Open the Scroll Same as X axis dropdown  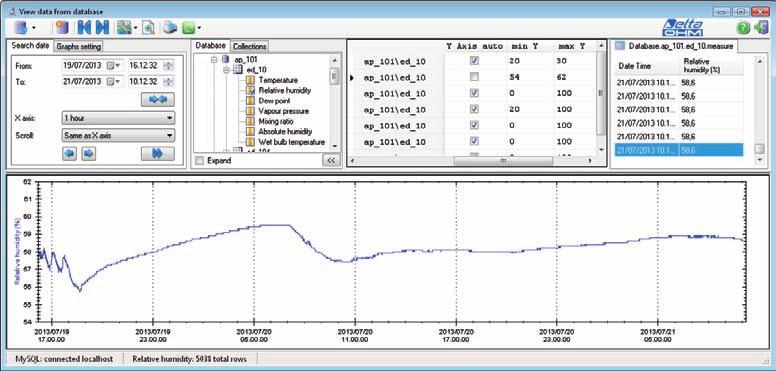point(118,135)
